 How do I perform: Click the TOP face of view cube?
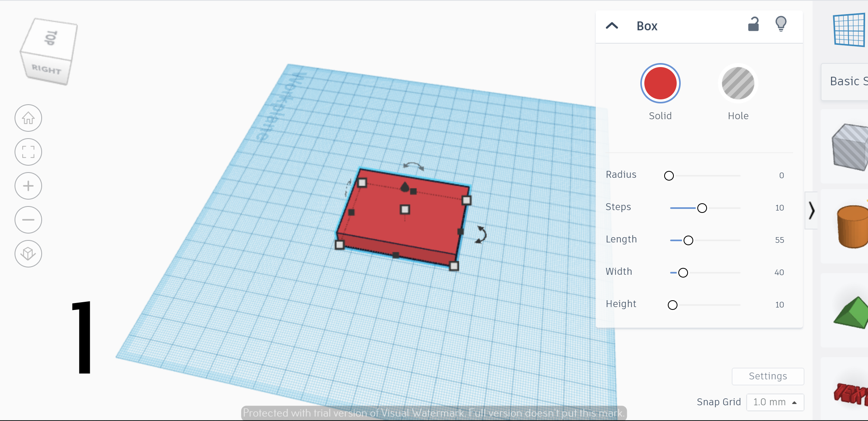point(50,38)
